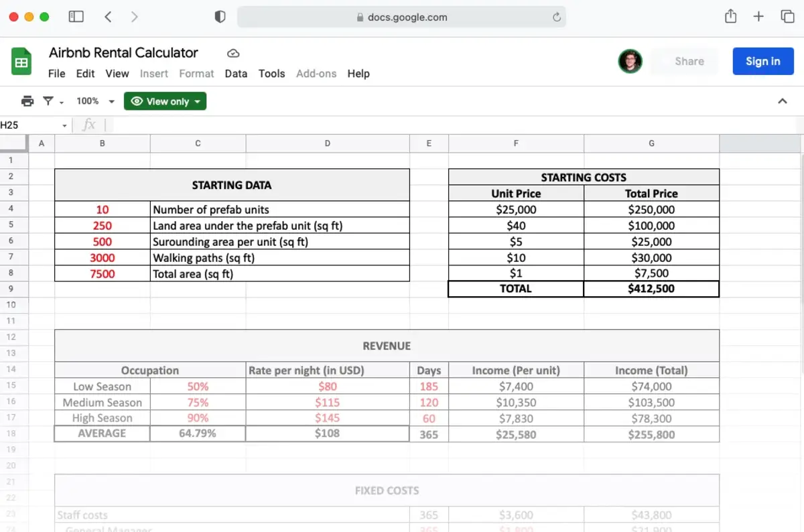Click the STARTING COSTS header cell
Screen dimensions: 804x532
(584, 178)
